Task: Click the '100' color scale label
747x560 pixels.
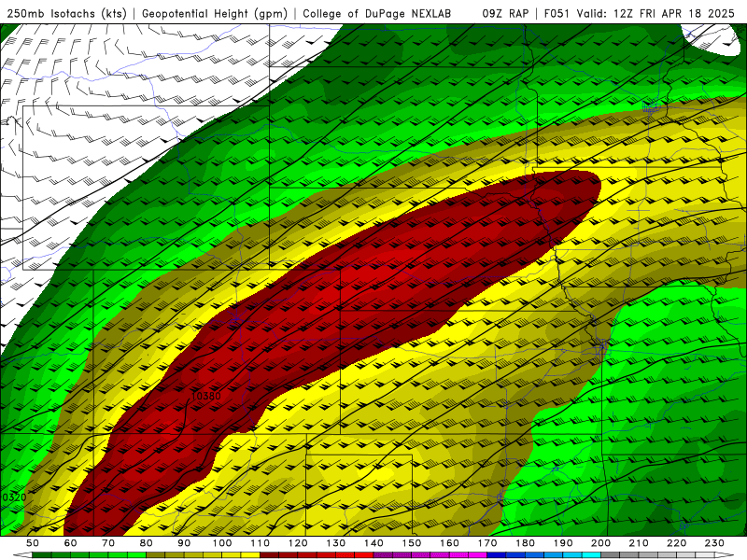Action: 222,543
